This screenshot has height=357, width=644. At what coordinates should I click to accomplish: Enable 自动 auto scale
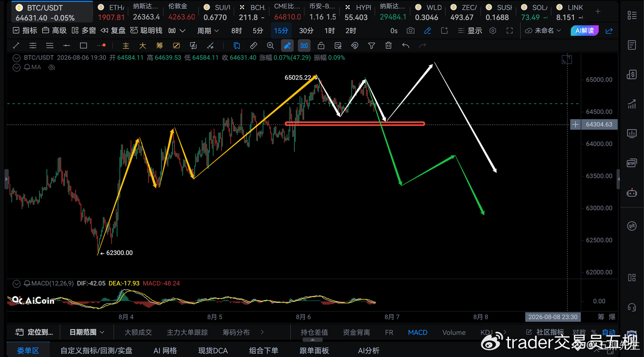(x=609, y=332)
